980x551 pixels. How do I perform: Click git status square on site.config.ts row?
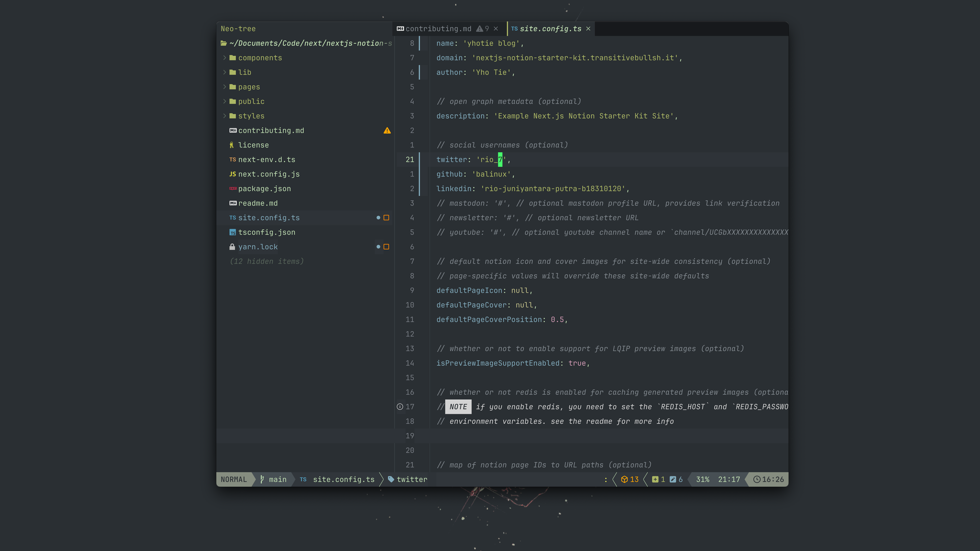(x=386, y=217)
